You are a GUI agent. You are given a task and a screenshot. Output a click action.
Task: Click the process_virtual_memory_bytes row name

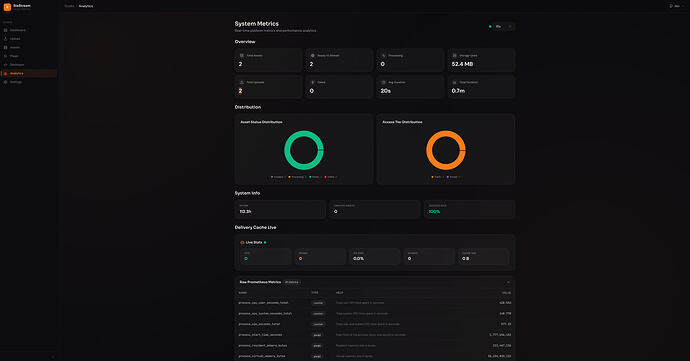(x=262, y=356)
